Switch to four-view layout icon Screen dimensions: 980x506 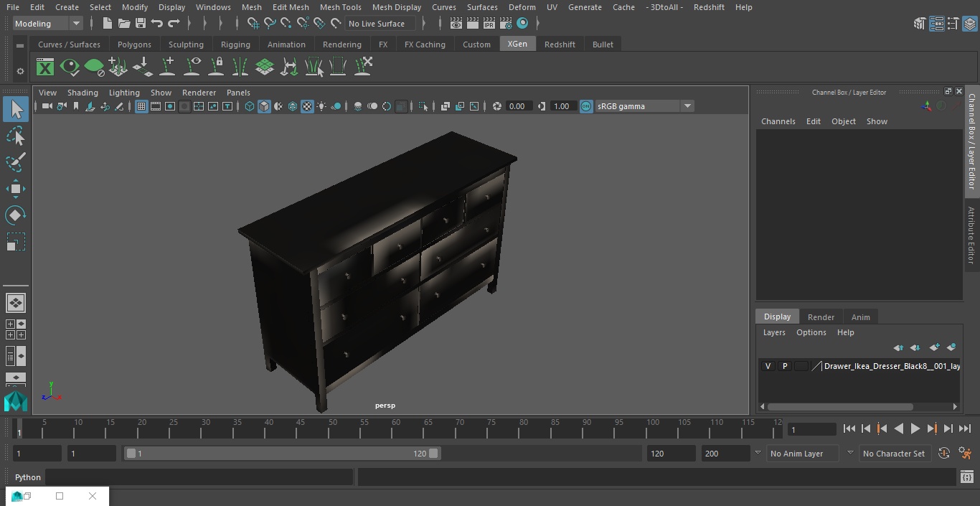click(x=16, y=329)
